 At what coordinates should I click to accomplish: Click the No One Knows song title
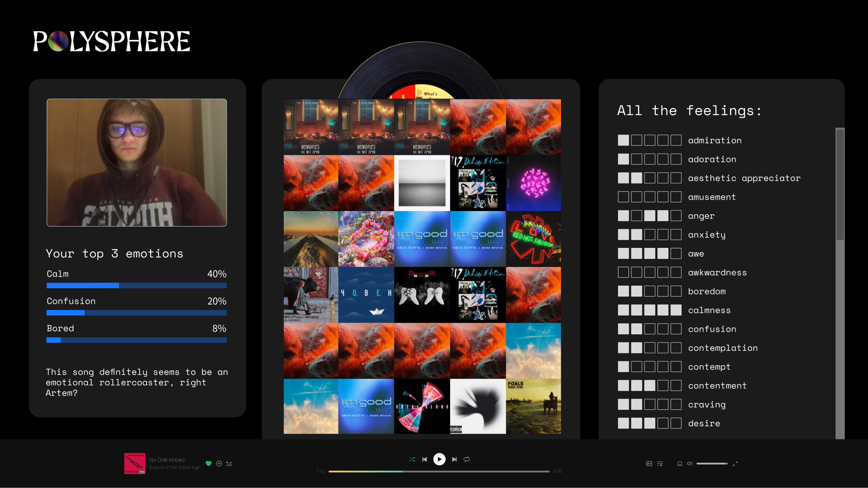point(167,460)
